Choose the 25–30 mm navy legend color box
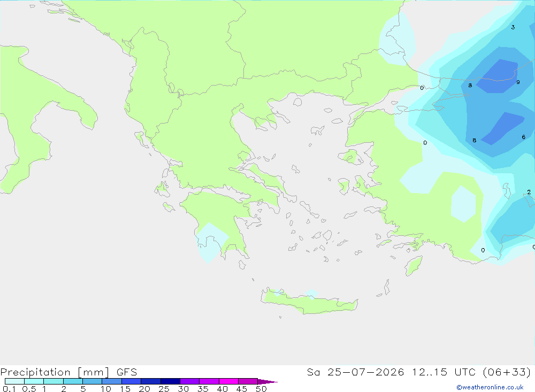The height and width of the screenshot is (392, 535). coord(170,381)
